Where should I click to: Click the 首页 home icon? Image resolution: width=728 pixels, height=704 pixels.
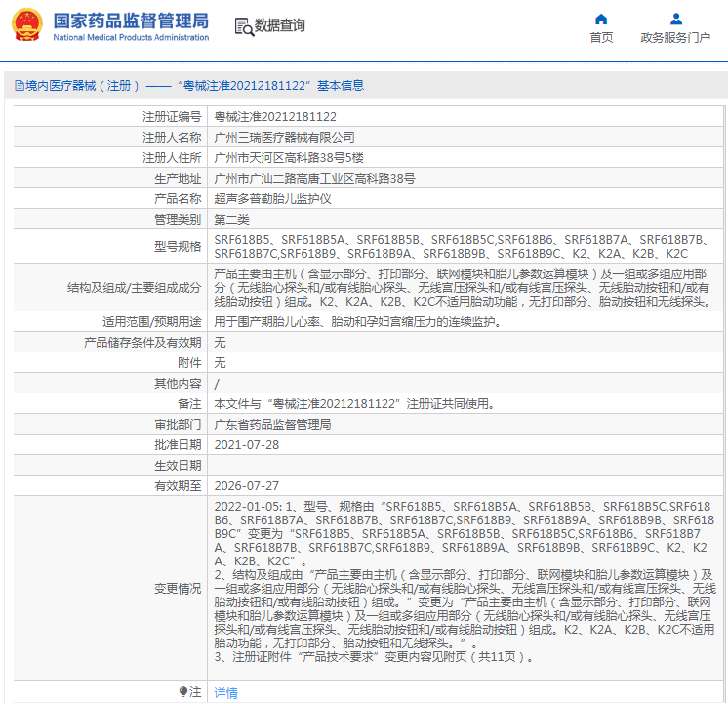tap(601, 20)
